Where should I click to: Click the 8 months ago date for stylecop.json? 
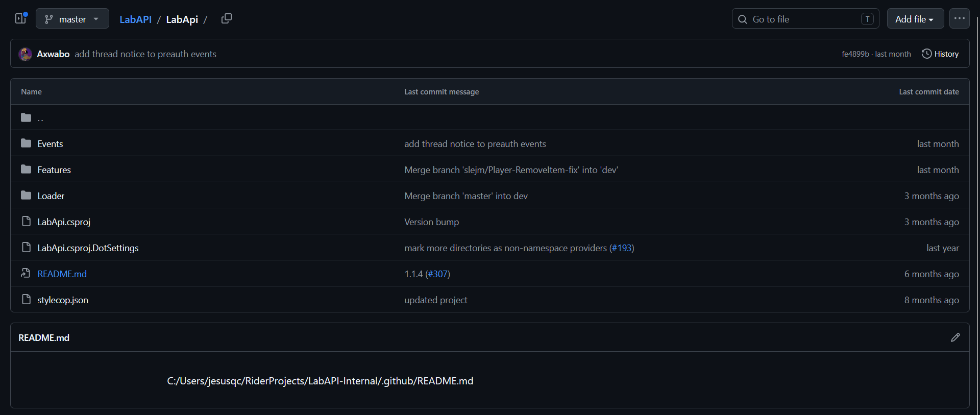click(932, 300)
